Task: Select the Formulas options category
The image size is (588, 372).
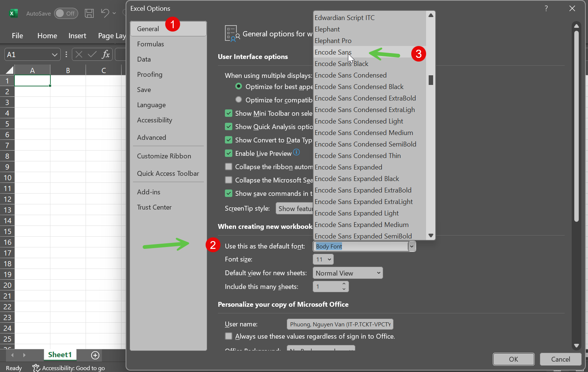Action: point(168,44)
